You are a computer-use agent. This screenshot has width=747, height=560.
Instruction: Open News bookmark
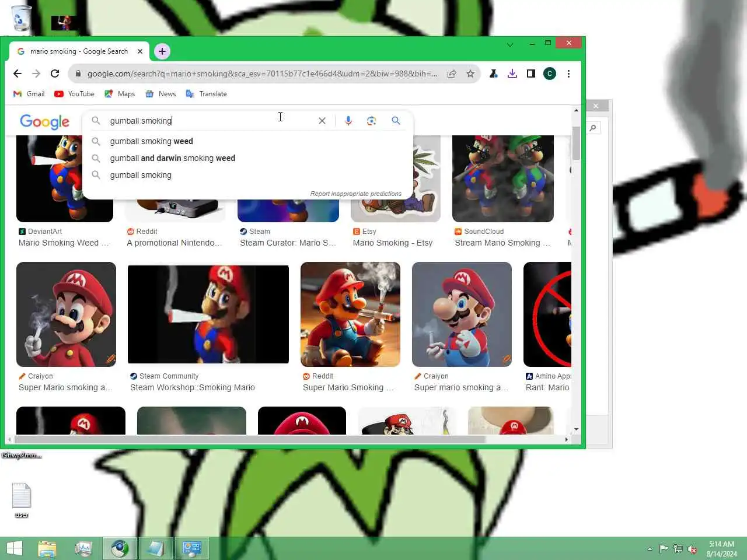click(x=160, y=94)
